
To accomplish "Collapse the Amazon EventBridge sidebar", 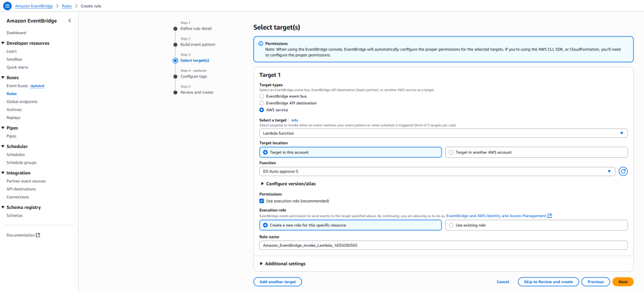I will tap(69, 21).
